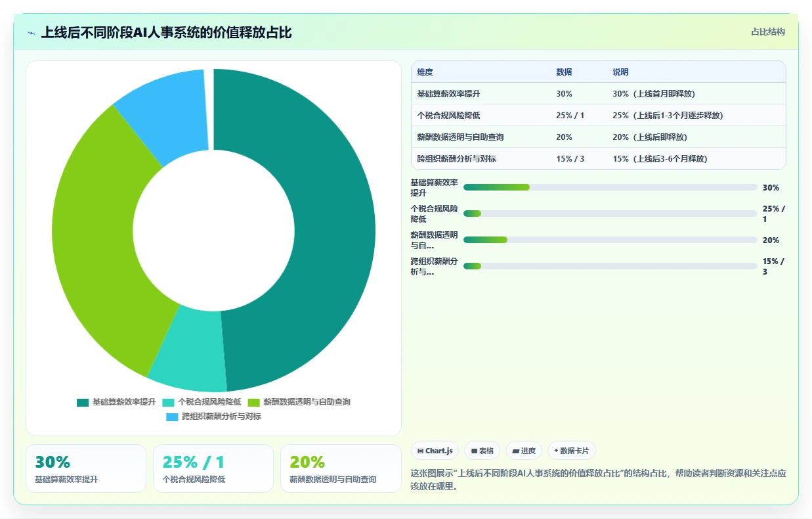The height and width of the screenshot is (519, 812).
Task: Toggle 基础算薪效率提升 legend swatch
Action: [83, 402]
